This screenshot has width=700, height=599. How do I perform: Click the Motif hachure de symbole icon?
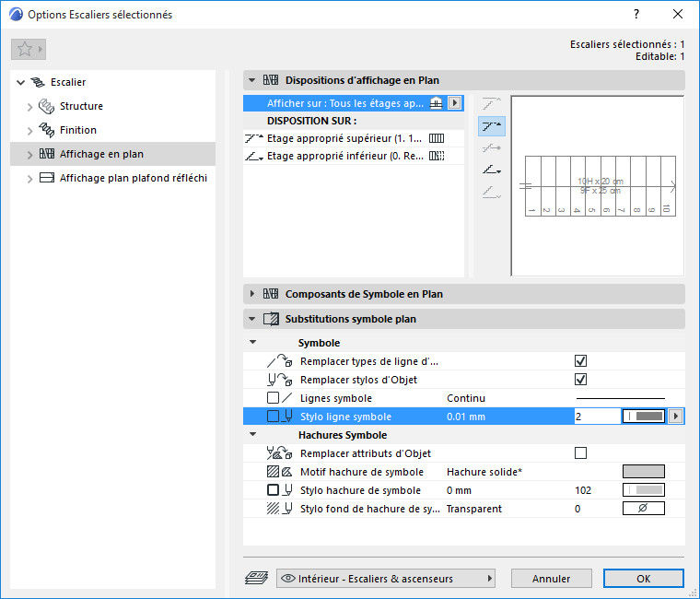(279, 472)
